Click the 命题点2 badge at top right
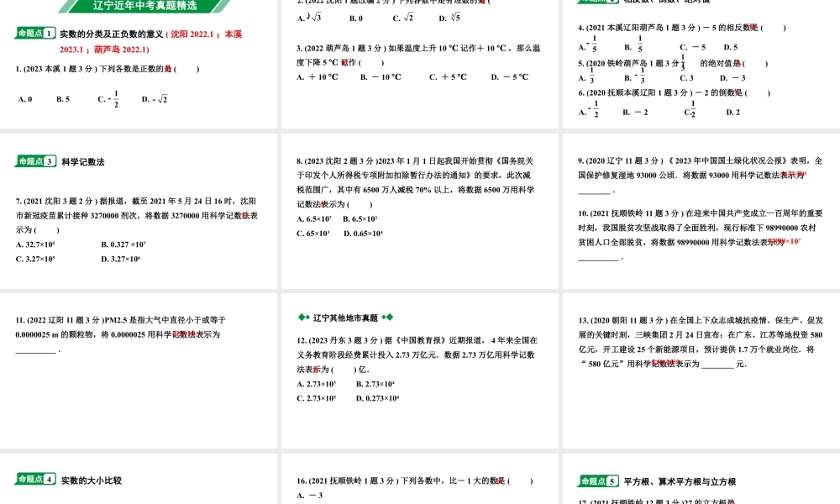The height and width of the screenshot is (504, 840). click(596, 2)
